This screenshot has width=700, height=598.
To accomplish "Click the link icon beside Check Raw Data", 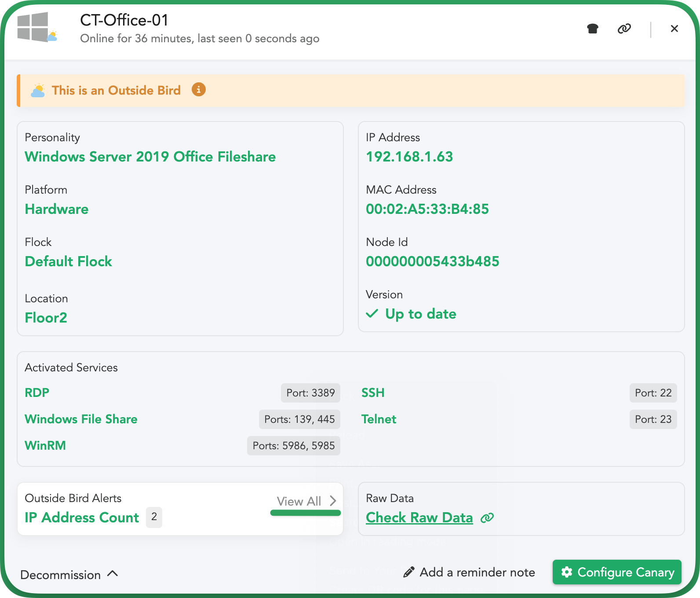I will tap(487, 518).
